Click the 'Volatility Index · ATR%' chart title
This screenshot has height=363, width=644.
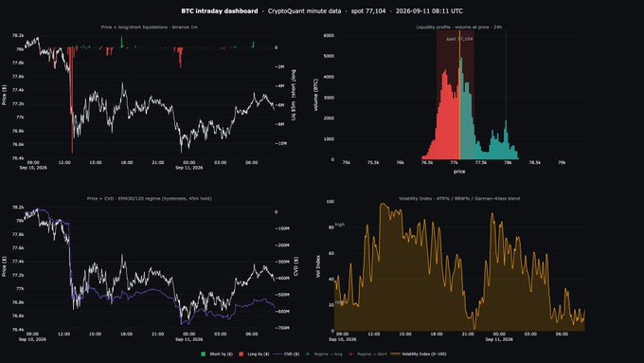pyautogui.click(x=459, y=199)
